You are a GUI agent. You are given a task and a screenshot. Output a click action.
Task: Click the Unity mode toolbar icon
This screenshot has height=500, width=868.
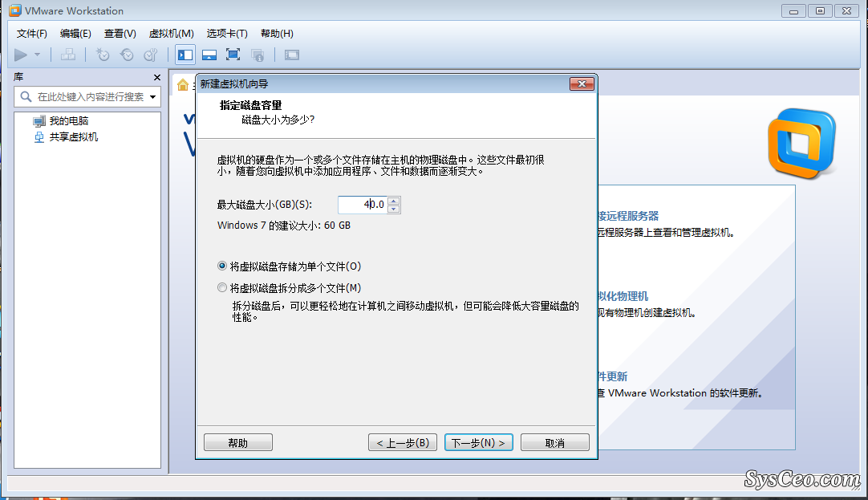pos(258,55)
